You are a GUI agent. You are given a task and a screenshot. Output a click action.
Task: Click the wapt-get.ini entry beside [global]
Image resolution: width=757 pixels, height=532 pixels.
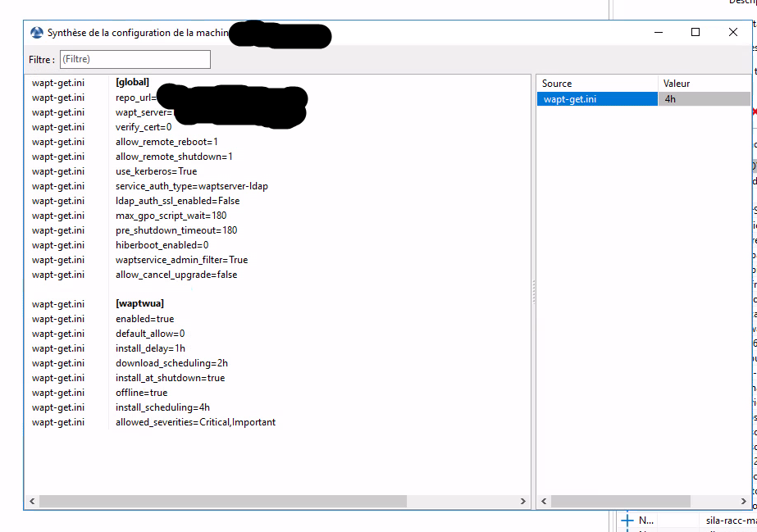coord(58,82)
